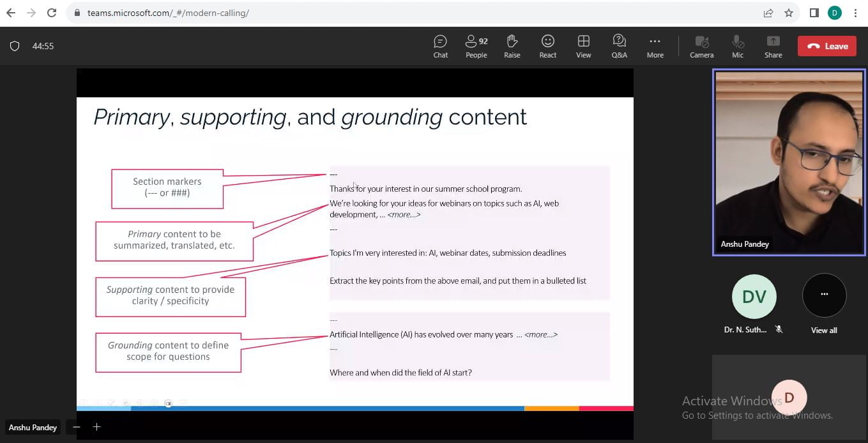Click the shield security icon

15,46
